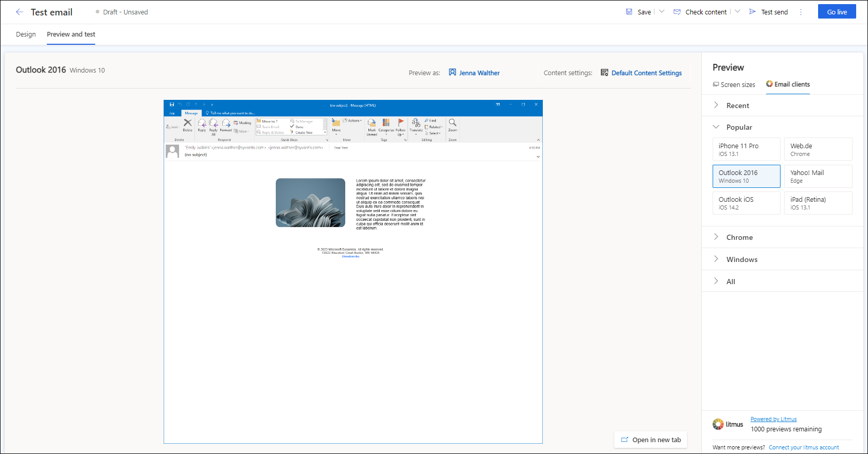Open Default Content Settings link
868x454 pixels.
[647, 73]
